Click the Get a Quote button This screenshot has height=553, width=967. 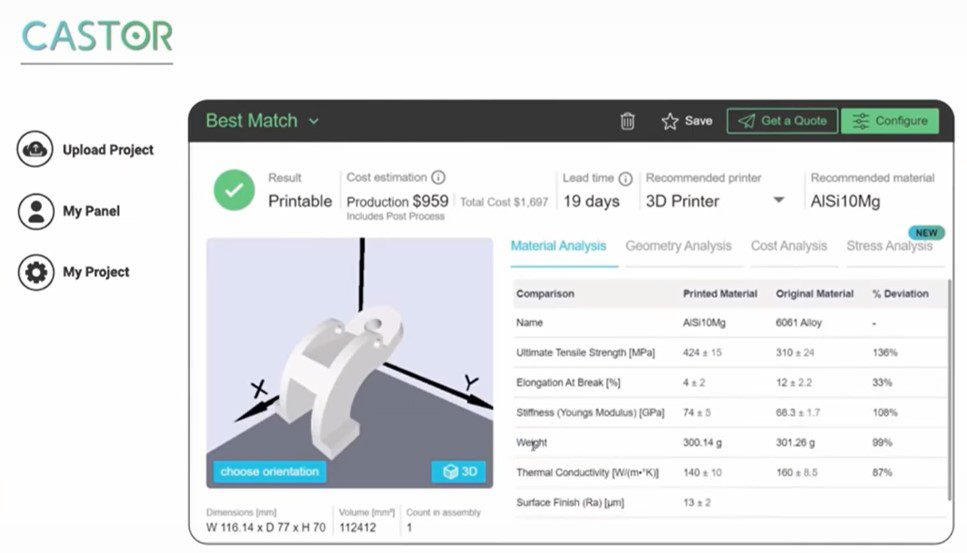tap(782, 121)
